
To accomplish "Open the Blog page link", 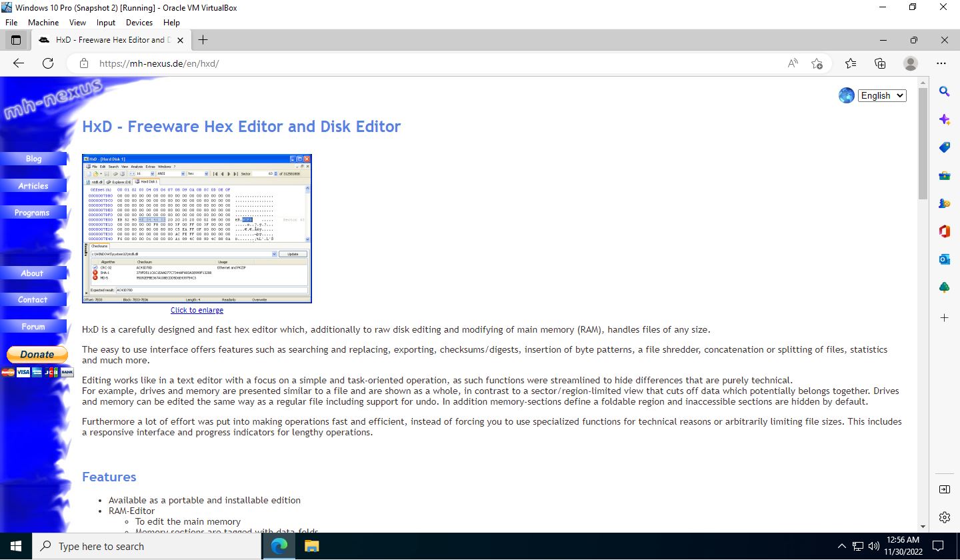I will [33, 159].
